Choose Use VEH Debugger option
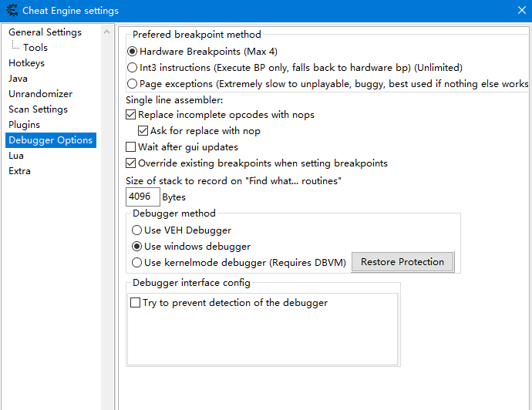 (x=136, y=230)
